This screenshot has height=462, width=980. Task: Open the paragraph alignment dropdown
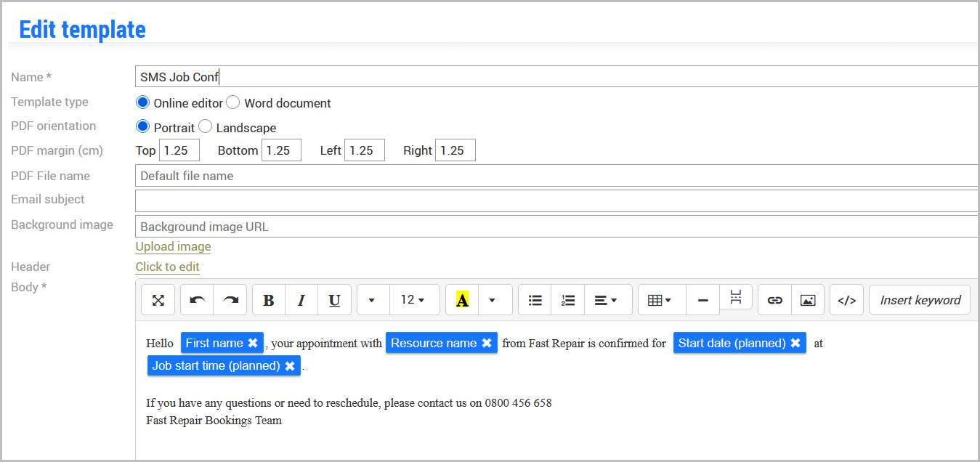pos(608,300)
